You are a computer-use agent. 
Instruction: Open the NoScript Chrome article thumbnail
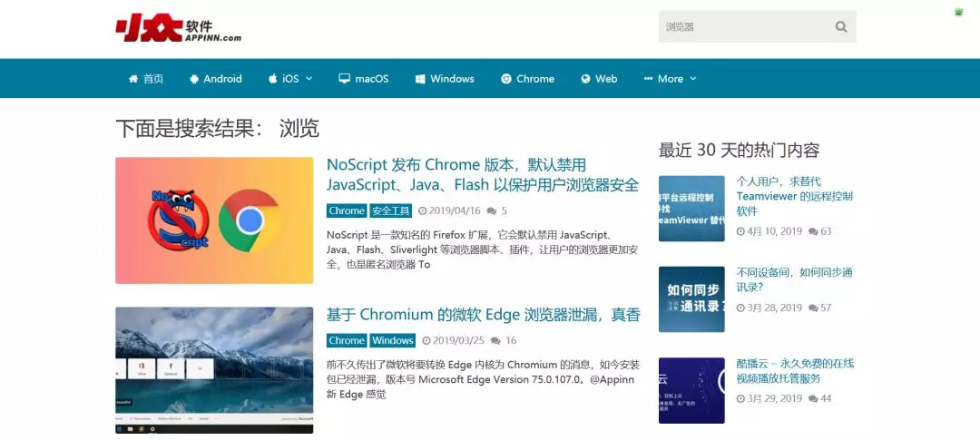[x=214, y=220]
